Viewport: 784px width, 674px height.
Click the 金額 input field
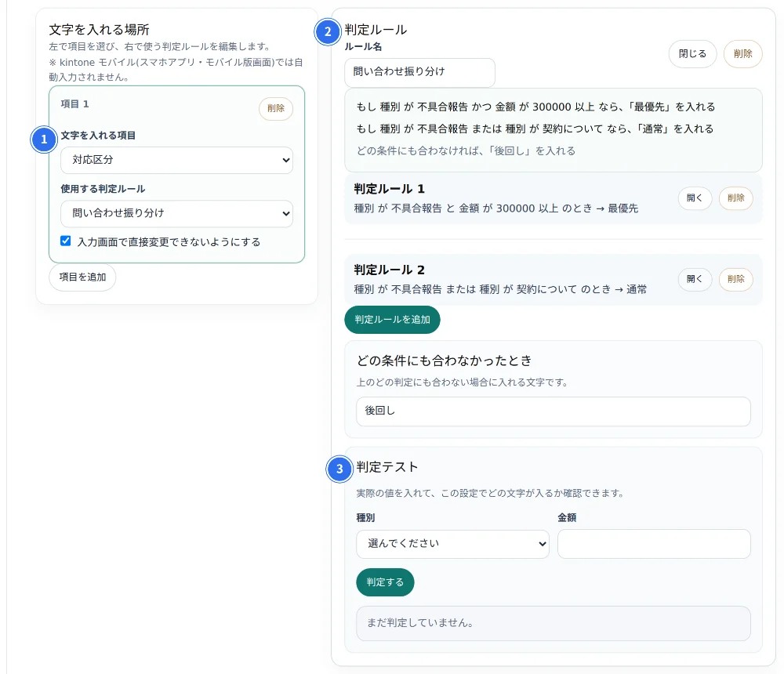pos(654,543)
